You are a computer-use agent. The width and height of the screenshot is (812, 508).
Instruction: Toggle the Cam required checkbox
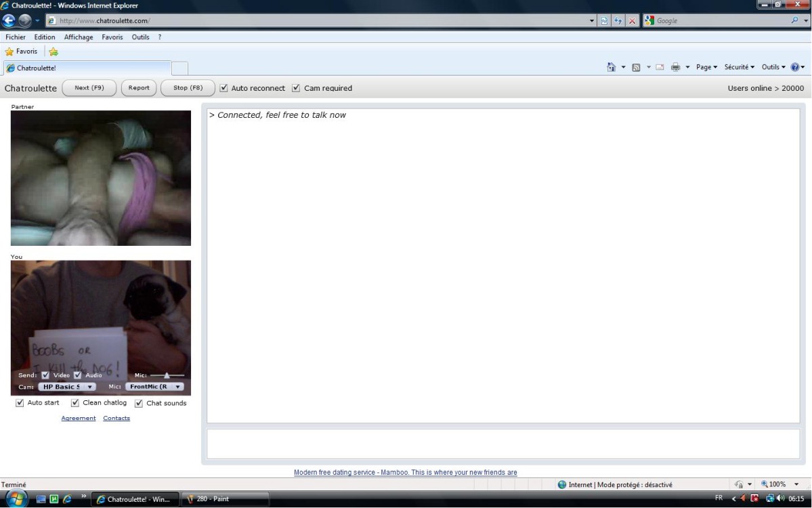(x=296, y=88)
